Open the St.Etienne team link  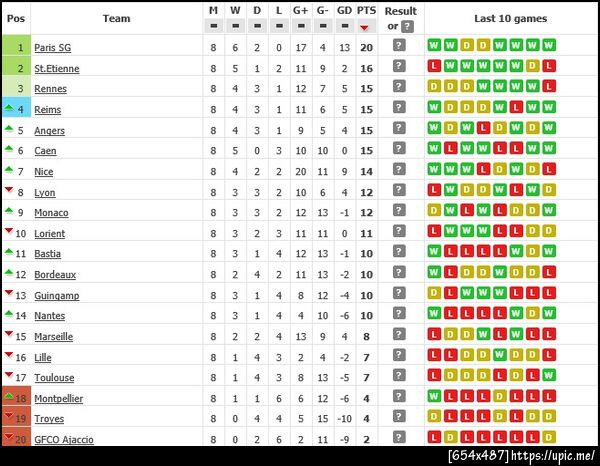pyautogui.click(x=56, y=68)
